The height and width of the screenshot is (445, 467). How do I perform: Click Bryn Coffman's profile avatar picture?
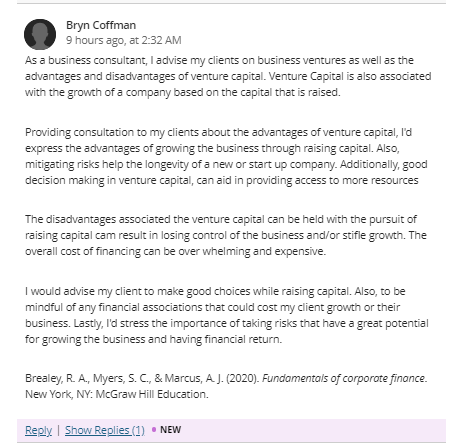40,34
